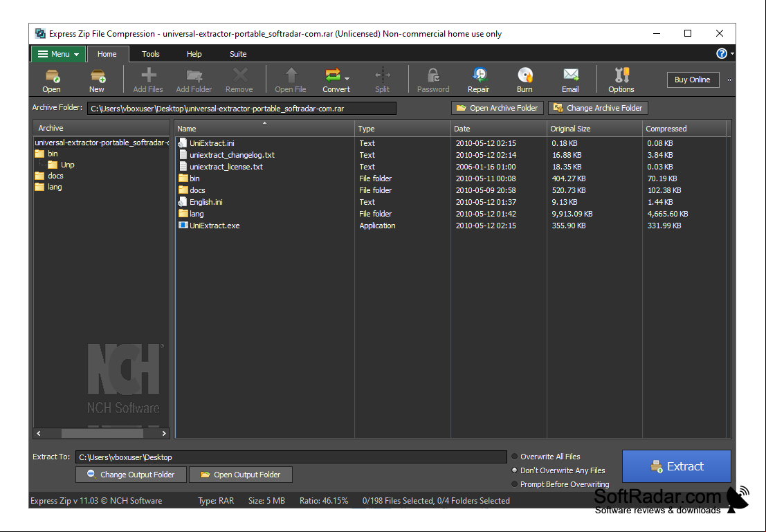Click the Express Zip title bar app icon
The image size is (766, 532).
(x=41, y=34)
